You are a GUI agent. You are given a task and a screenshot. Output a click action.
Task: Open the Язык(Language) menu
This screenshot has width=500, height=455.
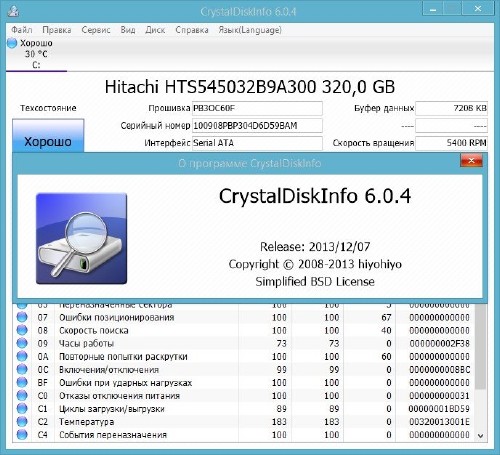(250, 30)
